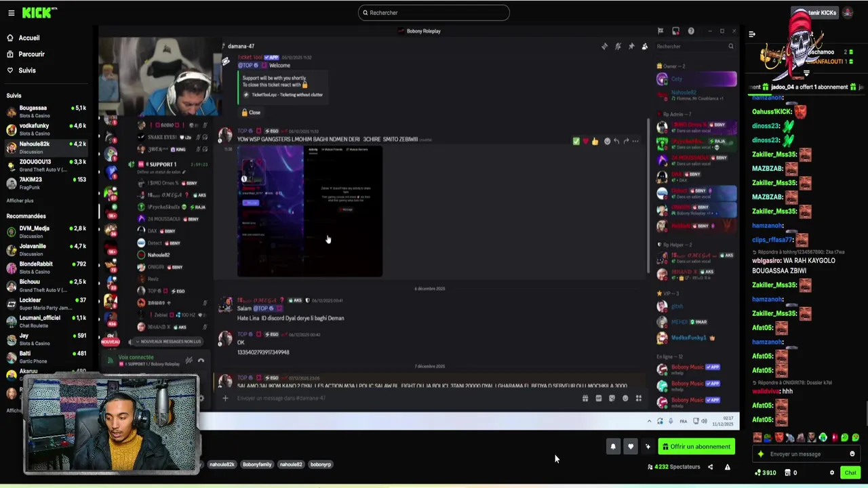This screenshot has height=488, width=868.
Task: Focus the Rechercher search bar at top
Action: (x=434, y=13)
